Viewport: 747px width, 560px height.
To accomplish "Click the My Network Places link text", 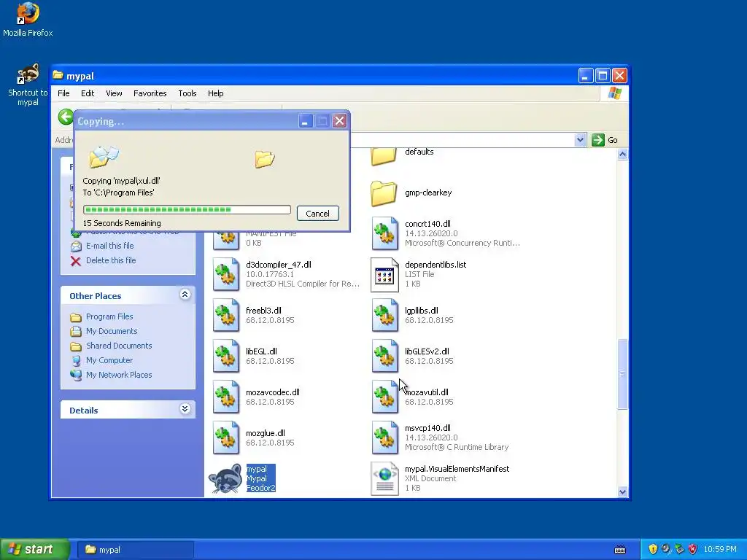I will point(119,375).
